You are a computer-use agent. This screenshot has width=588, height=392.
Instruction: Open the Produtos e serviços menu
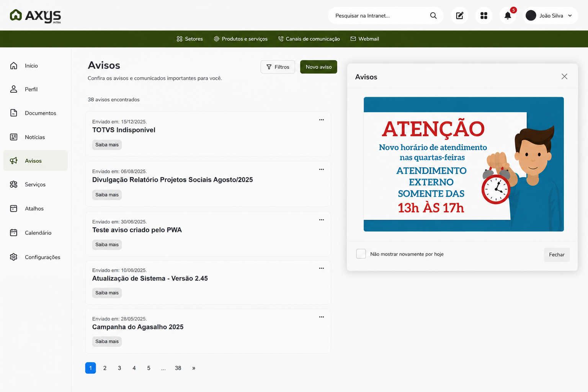pyautogui.click(x=241, y=39)
